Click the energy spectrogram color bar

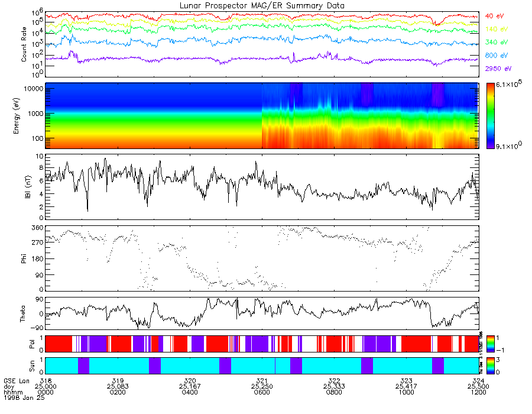(490, 116)
